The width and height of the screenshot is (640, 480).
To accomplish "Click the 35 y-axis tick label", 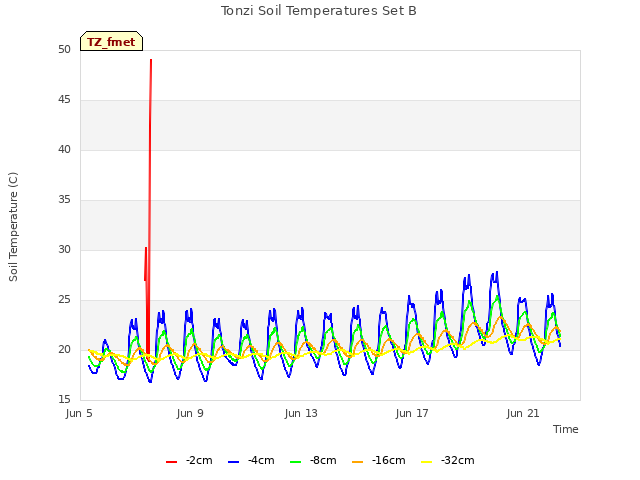I will click(x=64, y=200).
